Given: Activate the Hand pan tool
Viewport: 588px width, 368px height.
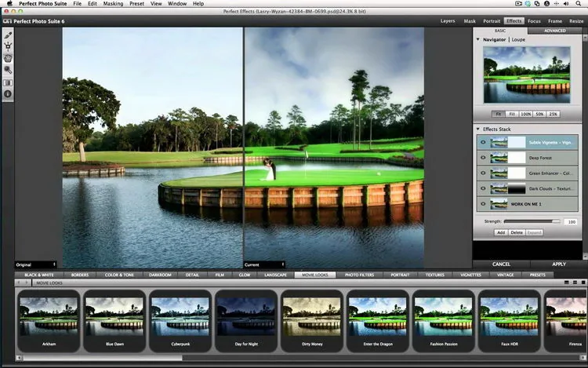Looking at the screenshot, I should pos(8,58).
